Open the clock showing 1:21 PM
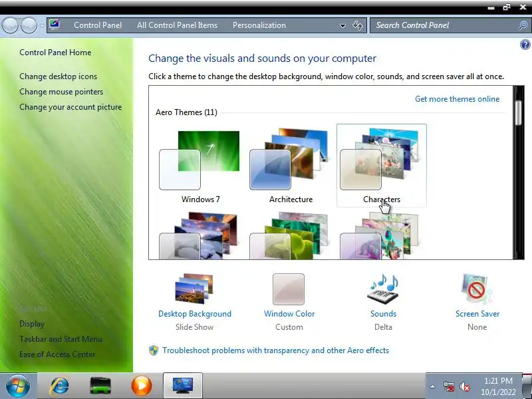532x399 pixels. [498, 386]
